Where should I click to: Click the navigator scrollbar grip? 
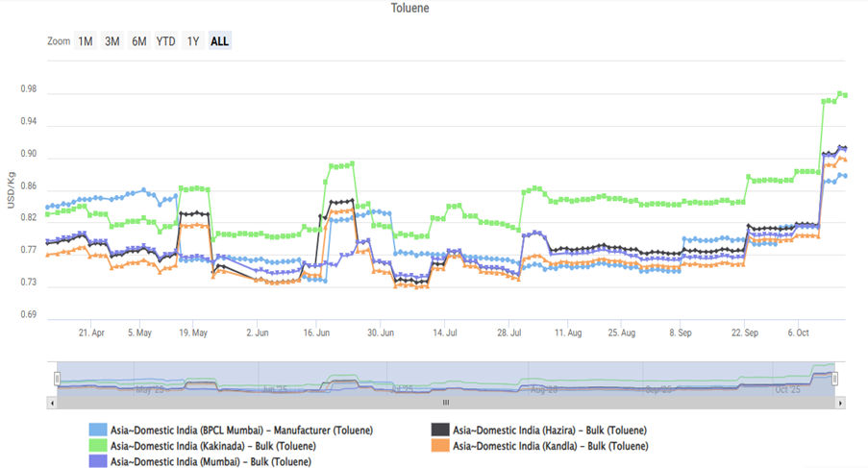[x=445, y=404]
